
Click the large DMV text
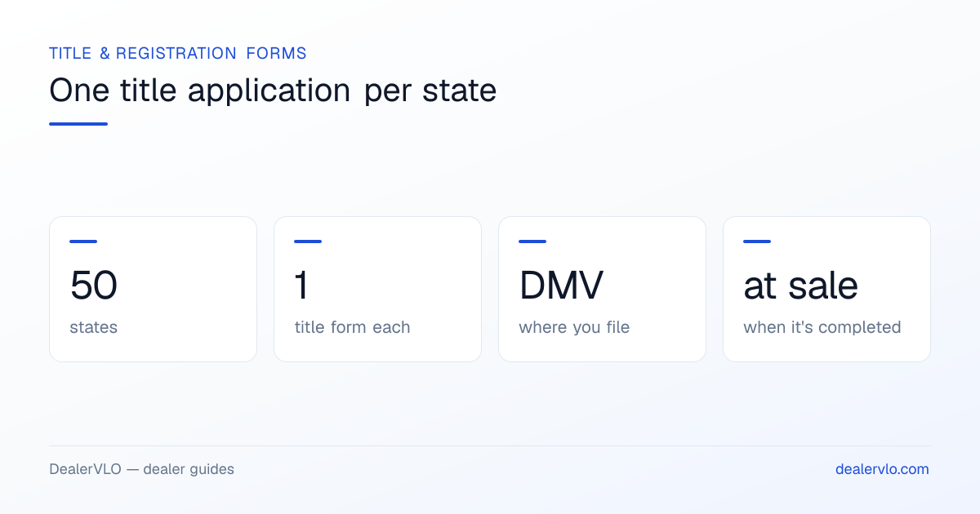[x=561, y=286]
